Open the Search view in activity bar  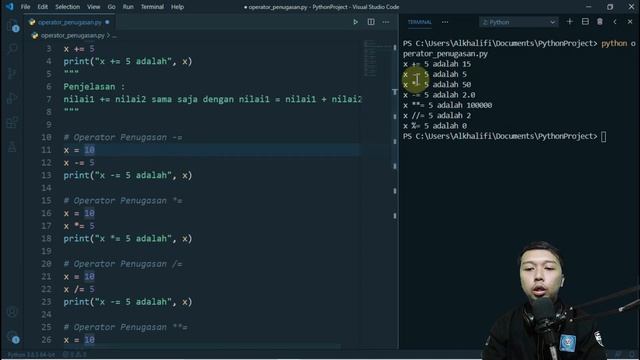pos(12,49)
